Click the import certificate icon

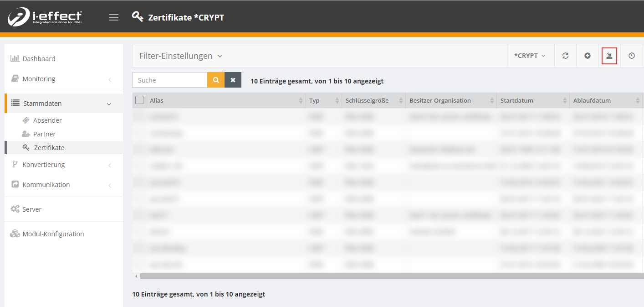pyautogui.click(x=609, y=56)
